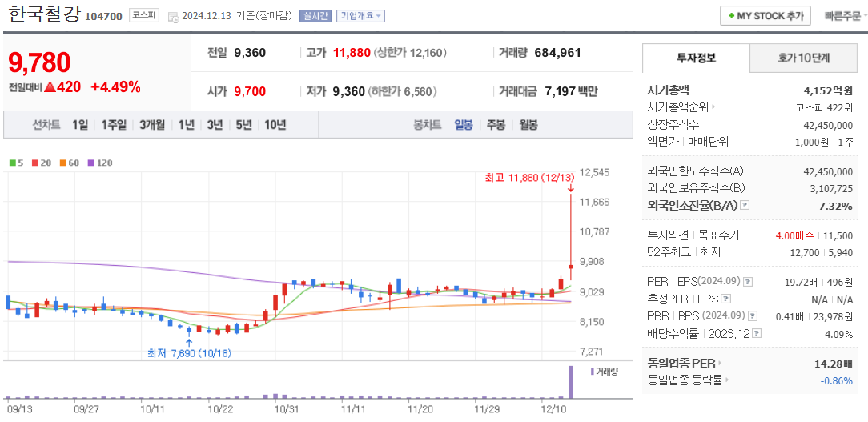The image size is (868, 422).
Task: Click the 14.28배 sector PER value
Action: pos(834,364)
